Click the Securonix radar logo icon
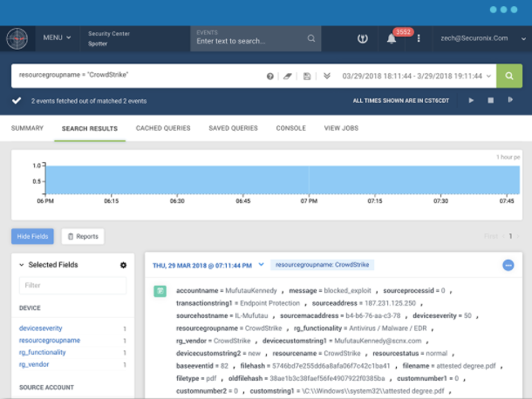Screen dimensions: 532x399 click(17, 38)
